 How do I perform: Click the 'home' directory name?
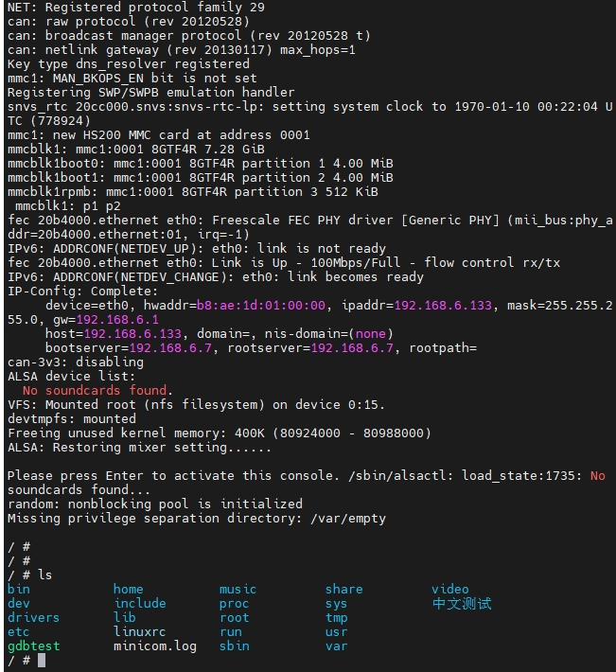[128, 590]
